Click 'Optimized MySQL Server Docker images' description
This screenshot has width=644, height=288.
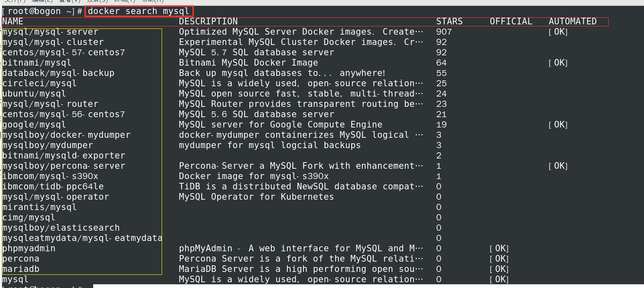pyautogui.click(x=301, y=32)
